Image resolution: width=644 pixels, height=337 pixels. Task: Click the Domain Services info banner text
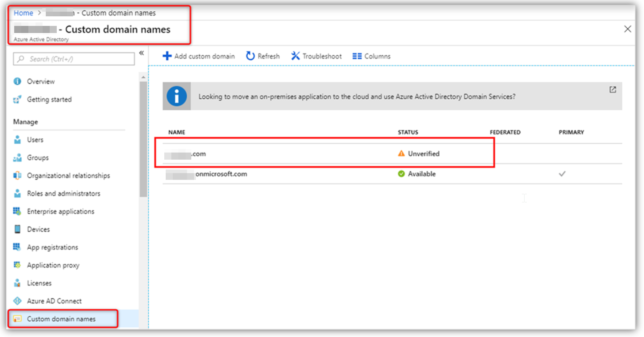[x=357, y=96]
